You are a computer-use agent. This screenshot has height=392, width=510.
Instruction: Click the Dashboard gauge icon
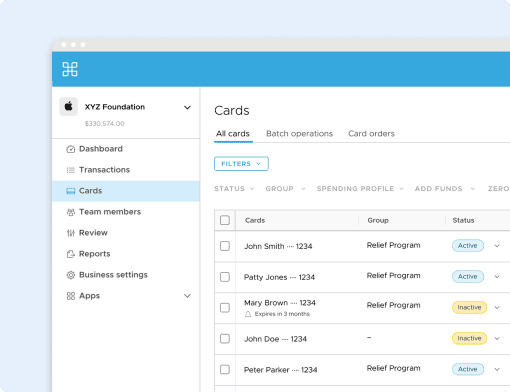pyautogui.click(x=71, y=149)
